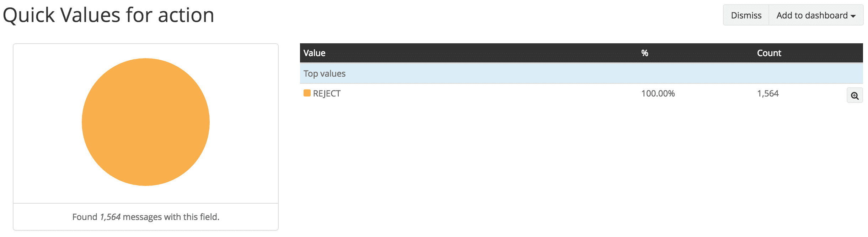
Task: Click the Value column header
Action: tap(314, 53)
